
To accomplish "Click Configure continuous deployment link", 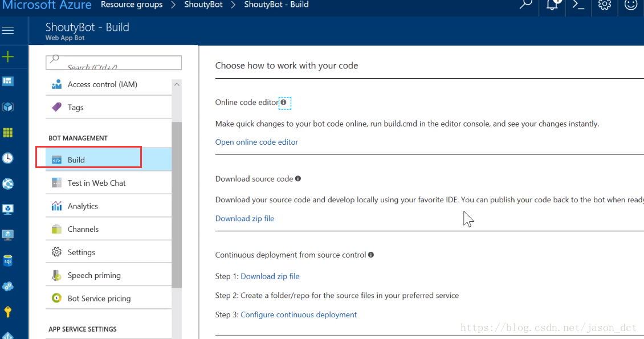I will point(299,315).
